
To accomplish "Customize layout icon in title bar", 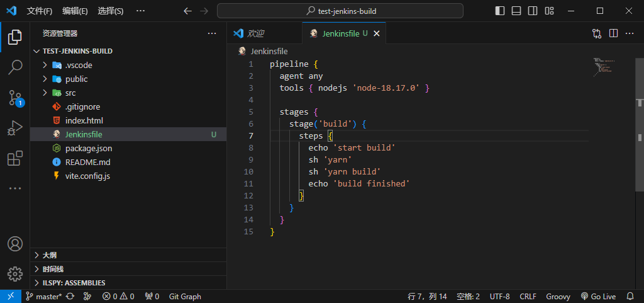I will [x=549, y=11].
